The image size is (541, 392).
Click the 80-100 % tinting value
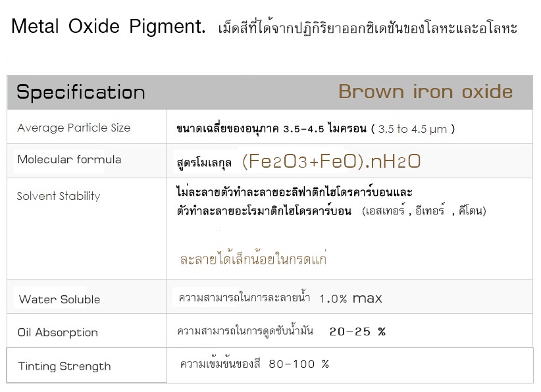point(299,364)
